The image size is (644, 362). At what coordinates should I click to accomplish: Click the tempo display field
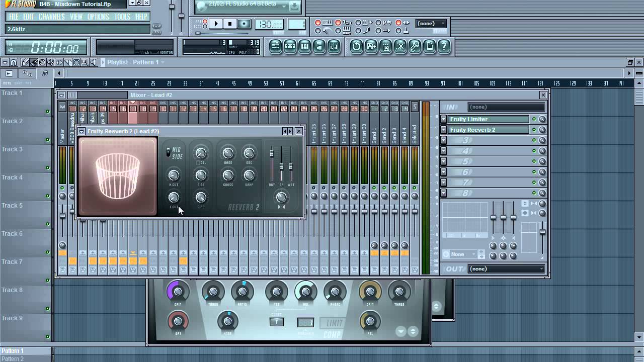[x=269, y=24]
